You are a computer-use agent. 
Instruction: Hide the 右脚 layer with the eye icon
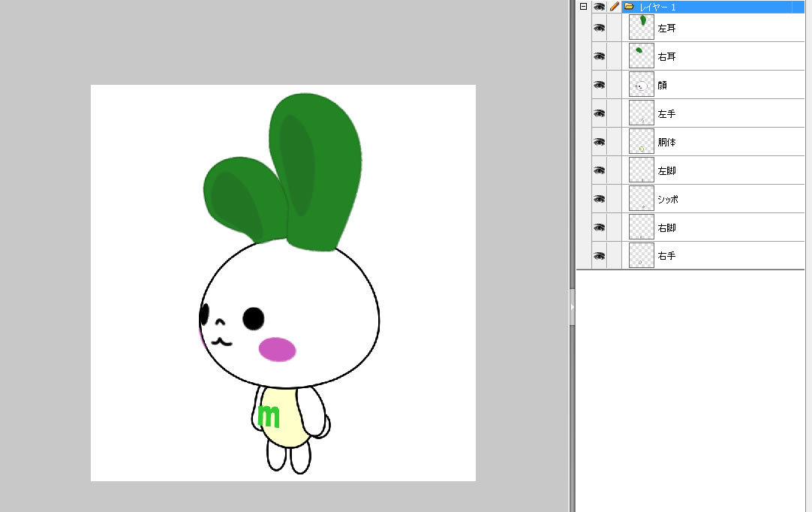coord(599,227)
